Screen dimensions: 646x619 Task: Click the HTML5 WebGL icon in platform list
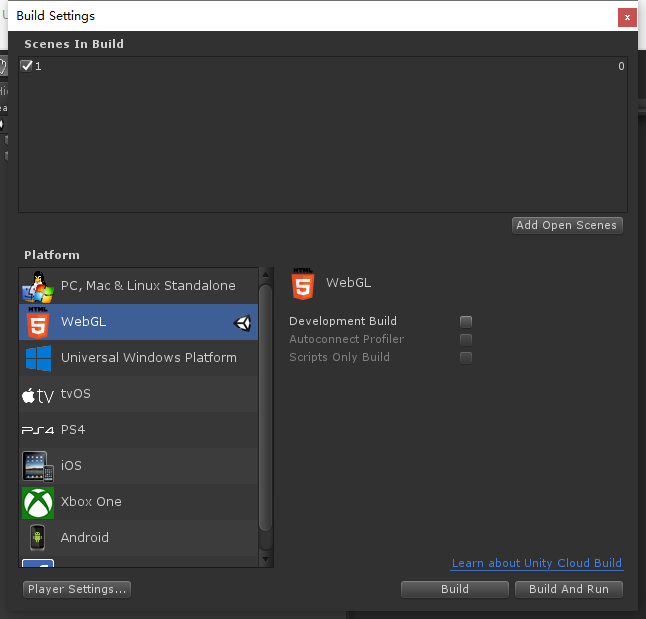point(38,322)
